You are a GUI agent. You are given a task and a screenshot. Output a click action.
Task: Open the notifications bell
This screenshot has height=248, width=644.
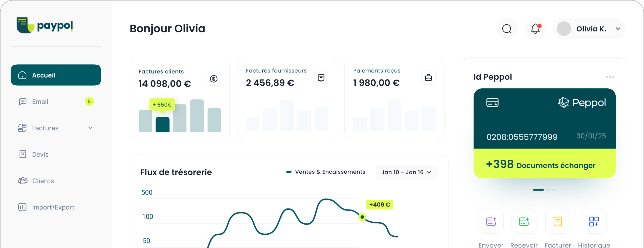pyautogui.click(x=535, y=29)
